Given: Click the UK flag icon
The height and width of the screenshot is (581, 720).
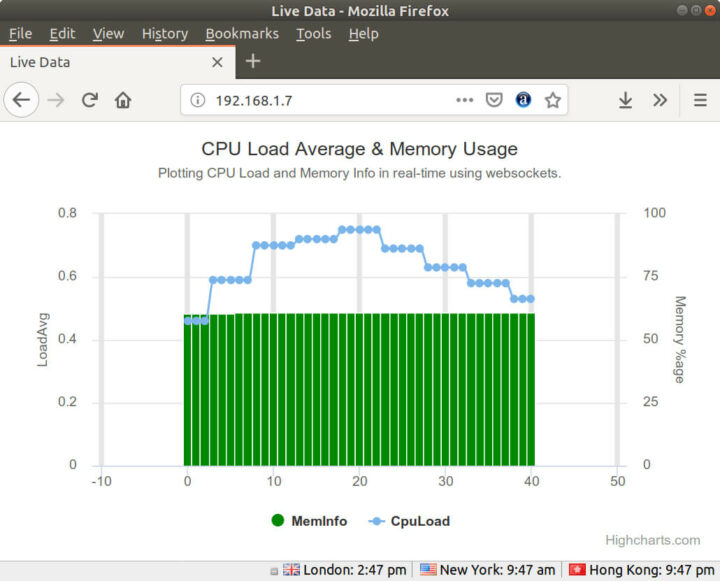Looking at the screenshot, I should (291, 570).
